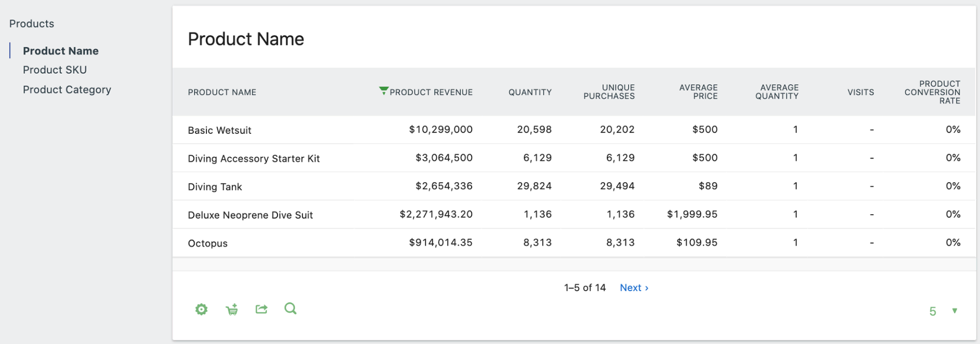
Task: Sort by the Average Price column
Action: [698, 92]
